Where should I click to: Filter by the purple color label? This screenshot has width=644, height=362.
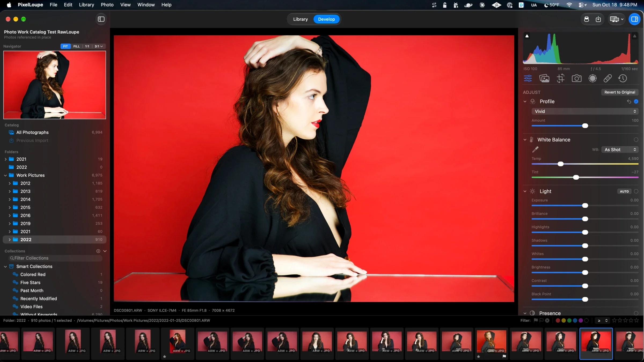tap(581, 320)
